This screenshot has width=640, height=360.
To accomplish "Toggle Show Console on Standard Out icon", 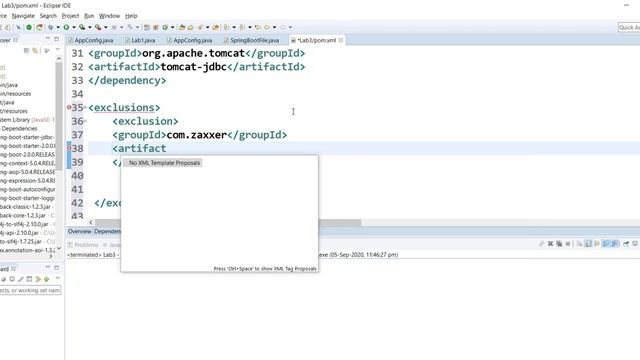I will pos(606,244).
